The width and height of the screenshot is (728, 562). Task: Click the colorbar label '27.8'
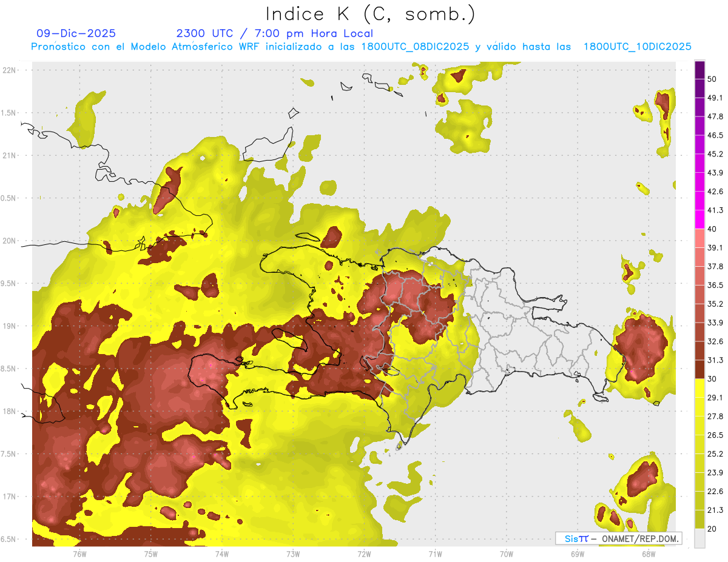point(715,416)
